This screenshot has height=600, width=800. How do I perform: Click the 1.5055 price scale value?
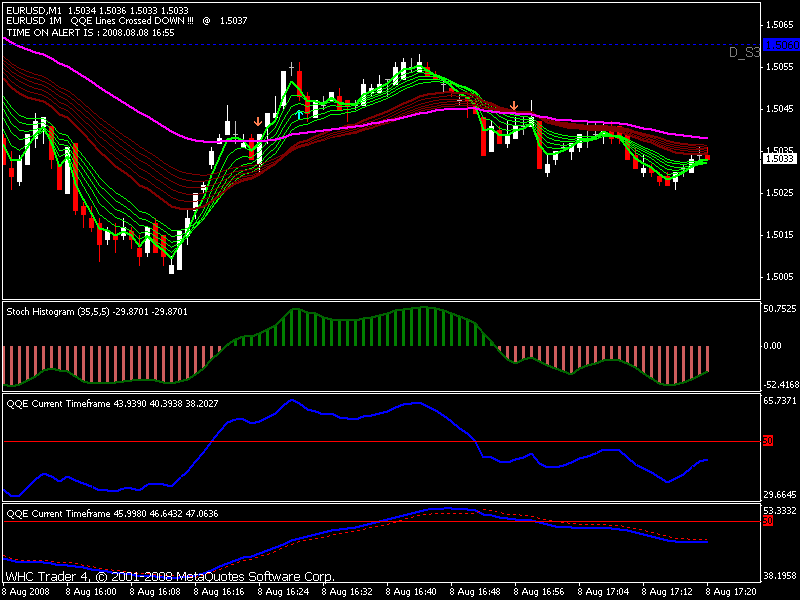click(779, 67)
